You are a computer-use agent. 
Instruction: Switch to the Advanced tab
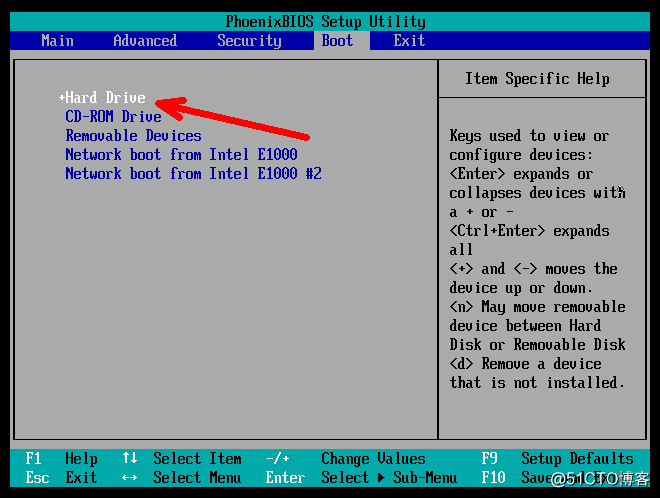(145, 40)
